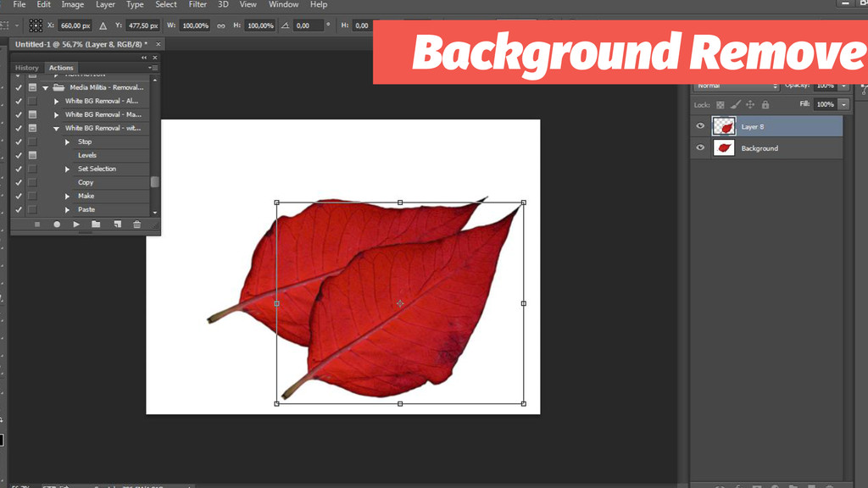Expand the Set Selection action step
This screenshot has height=488, width=868.
coord(68,169)
